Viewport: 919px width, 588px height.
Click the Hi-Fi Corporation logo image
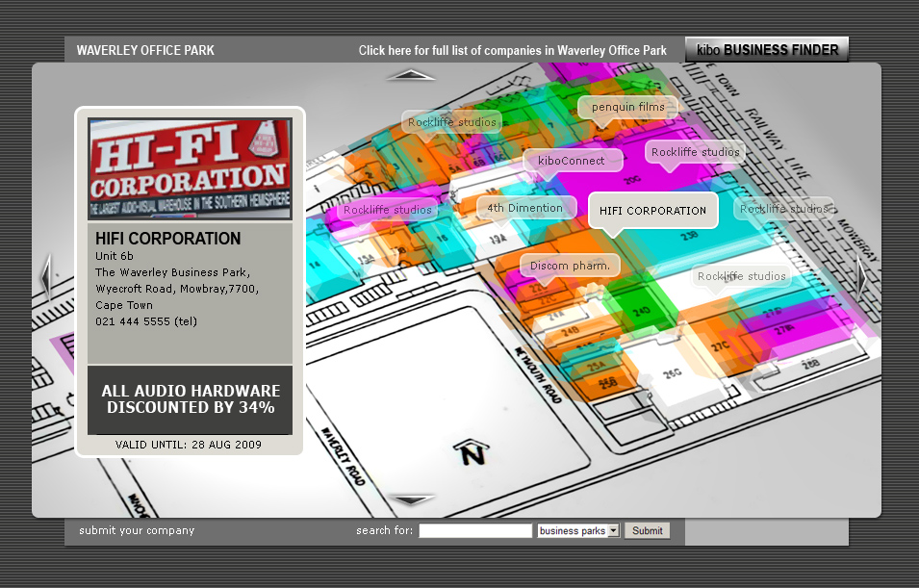[190, 169]
